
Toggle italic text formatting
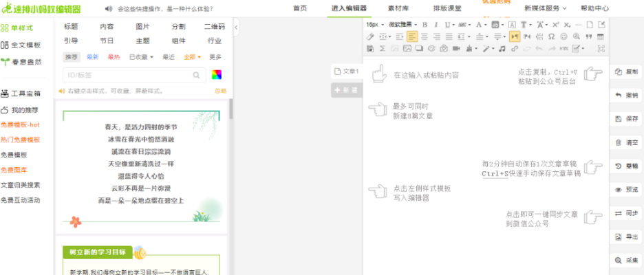tap(436, 25)
